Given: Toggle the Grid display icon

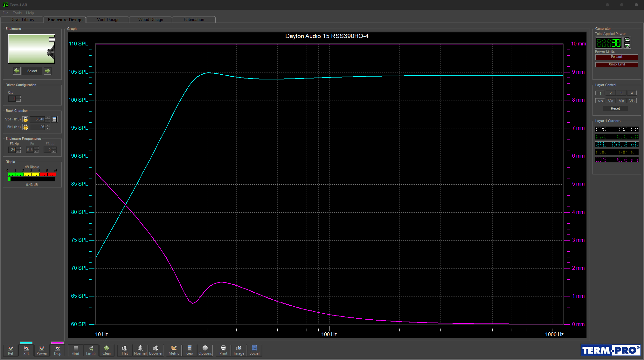Looking at the screenshot, I should (x=76, y=350).
